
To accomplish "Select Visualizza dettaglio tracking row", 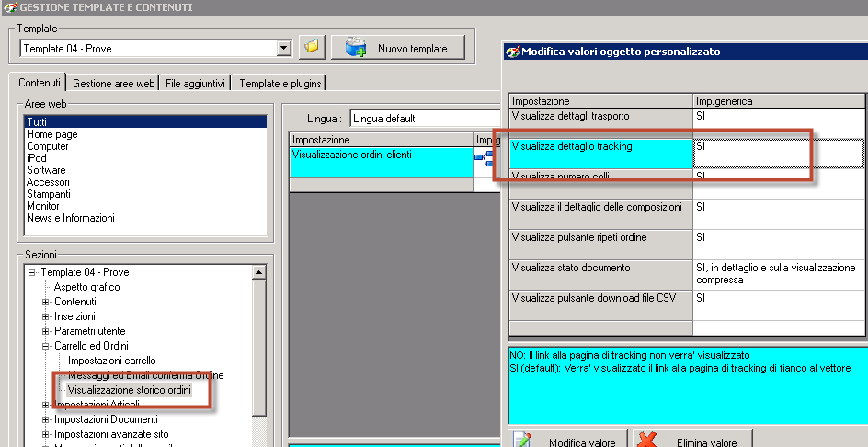I will 600,154.
